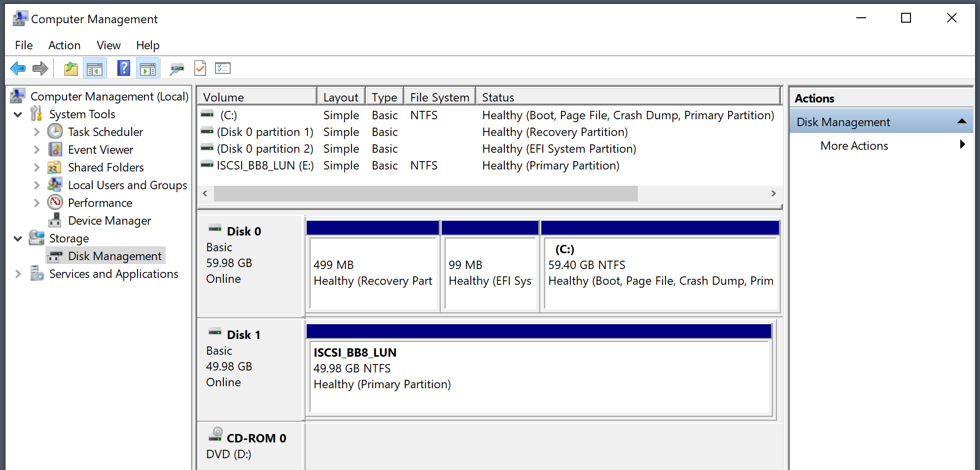Select the (Disk 0 partition 1) volume row

tap(490, 132)
